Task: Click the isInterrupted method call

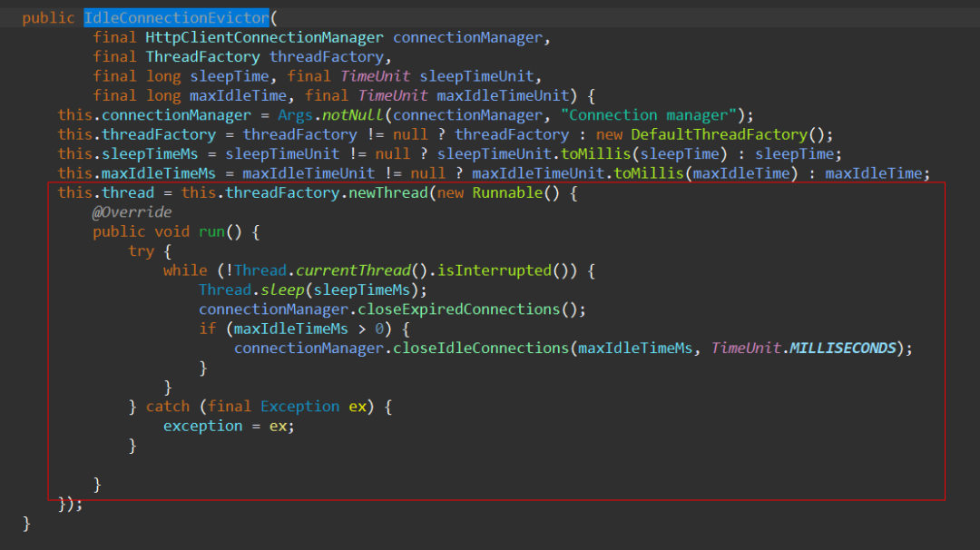Action: pyautogui.click(x=494, y=270)
